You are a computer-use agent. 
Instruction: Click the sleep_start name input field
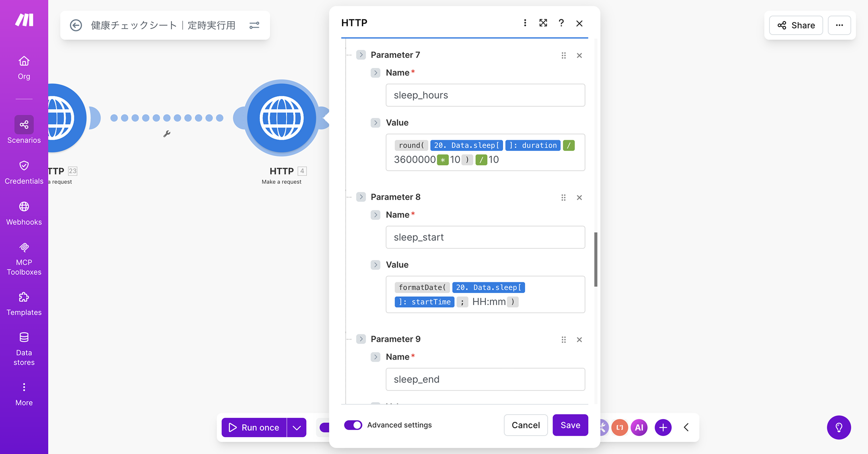click(x=485, y=237)
